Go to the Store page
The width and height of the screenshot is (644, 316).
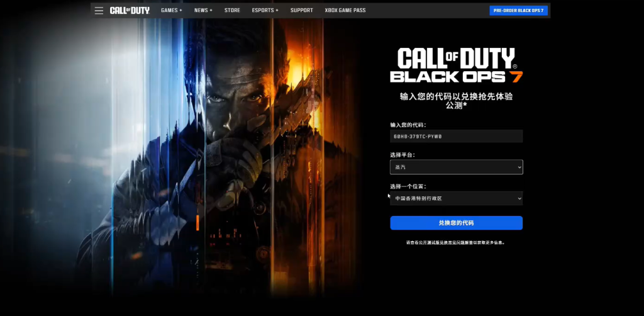tap(232, 11)
